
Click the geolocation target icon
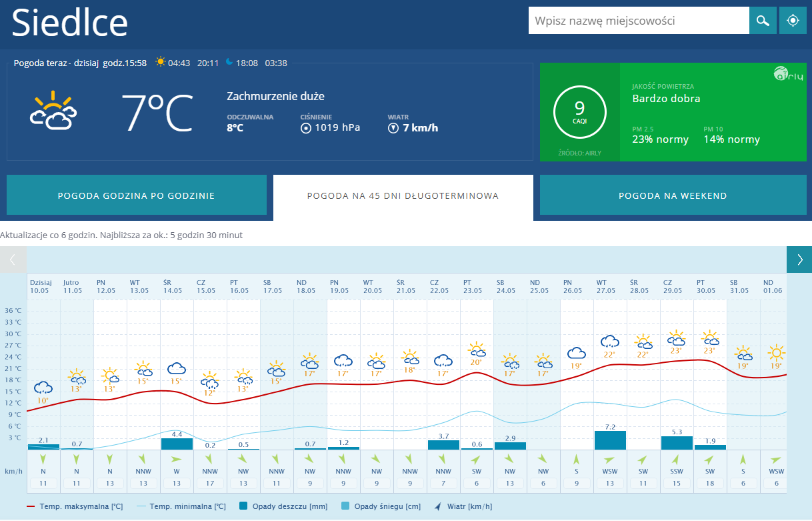(x=792, y=21)
